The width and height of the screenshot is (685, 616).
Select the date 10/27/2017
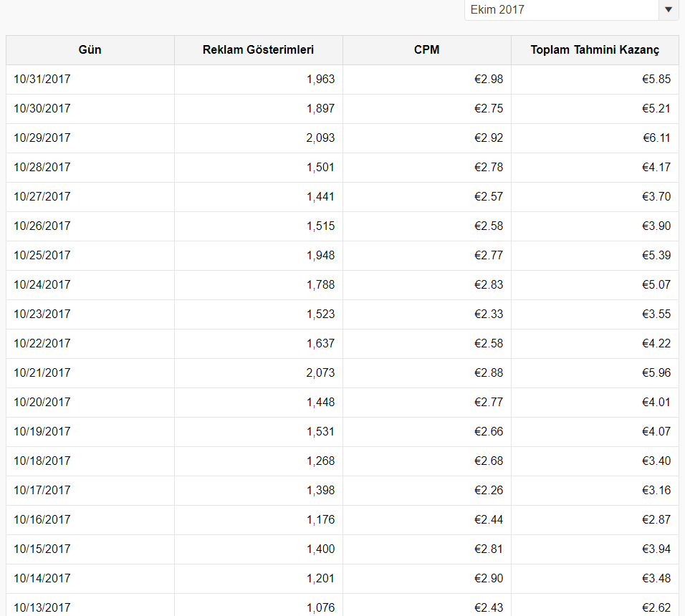pyautogui.click(x=42, y=196)
